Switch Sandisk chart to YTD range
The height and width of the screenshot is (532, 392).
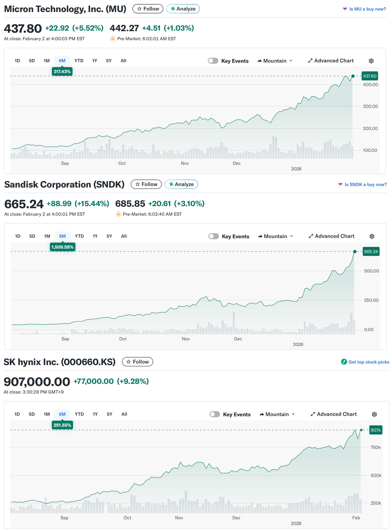click(79, 236)
